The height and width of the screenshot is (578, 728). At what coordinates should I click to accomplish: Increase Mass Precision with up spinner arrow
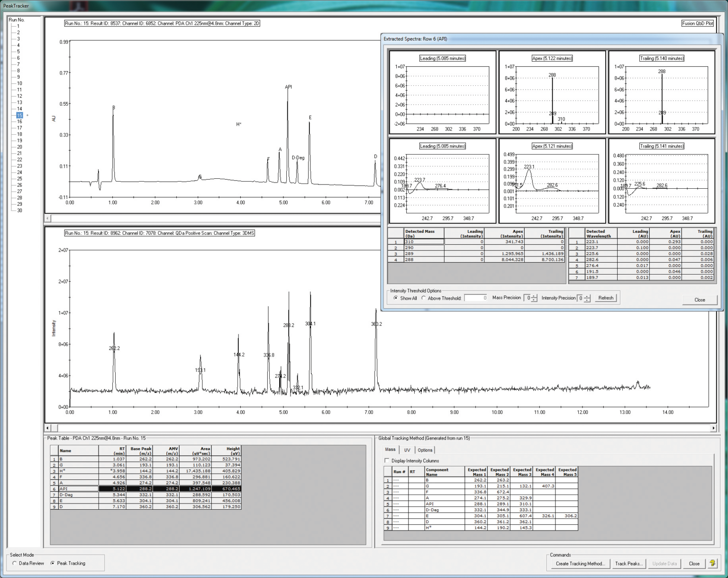click(x=535, y=296)
